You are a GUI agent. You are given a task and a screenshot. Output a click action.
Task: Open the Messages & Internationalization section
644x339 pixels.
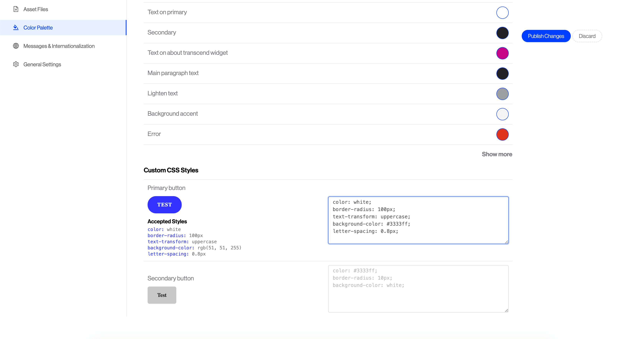pos(59,46)
